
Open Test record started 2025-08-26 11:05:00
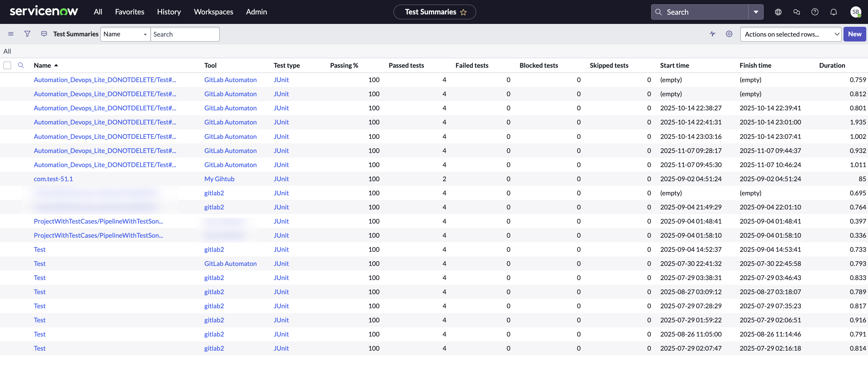40,334
